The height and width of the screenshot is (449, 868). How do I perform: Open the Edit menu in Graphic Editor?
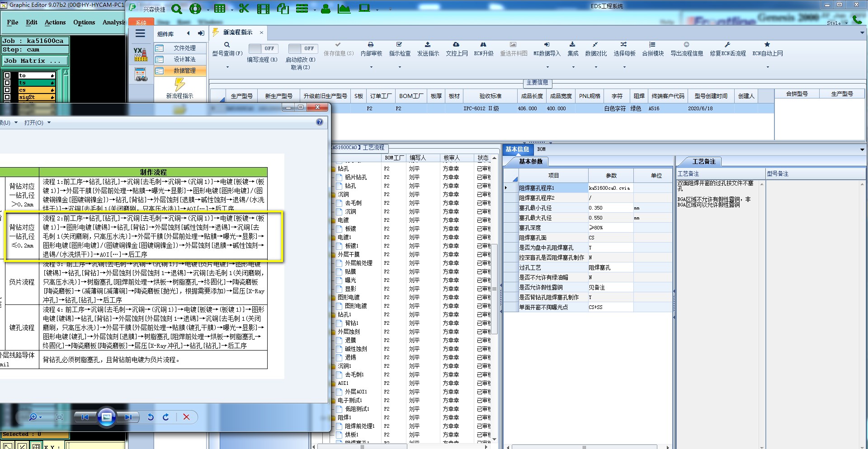click(x=32, y=22)
